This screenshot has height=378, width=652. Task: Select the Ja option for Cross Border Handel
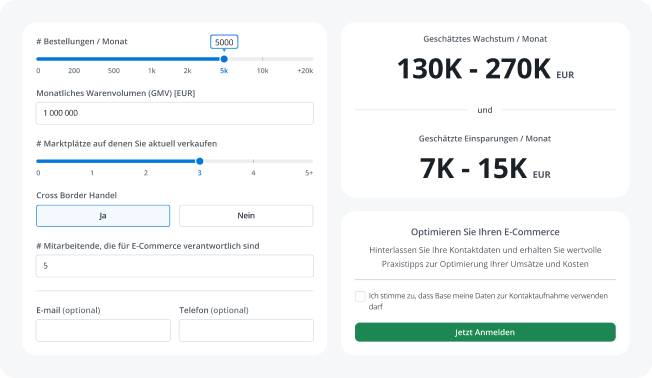(x=103, y=216)
